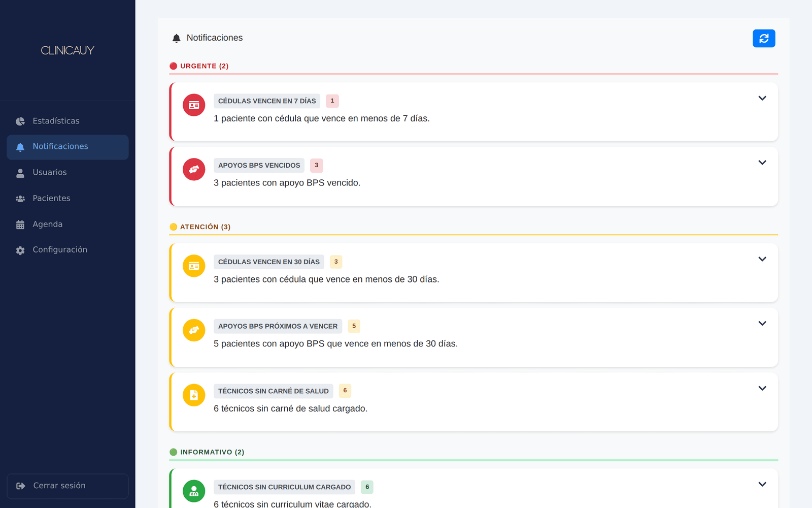
Task: Click the bell icon in the sidebar Notificaciones item
Action: pyautogui.click(x=20, y=147)
